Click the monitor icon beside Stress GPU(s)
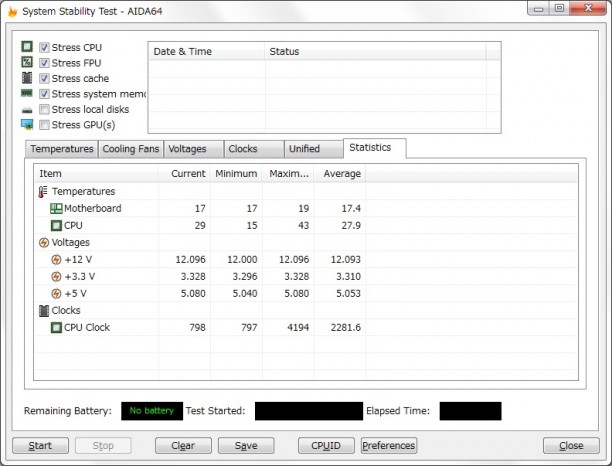The height and width of the screenshot is (466, 612). (x=27, y=125)
